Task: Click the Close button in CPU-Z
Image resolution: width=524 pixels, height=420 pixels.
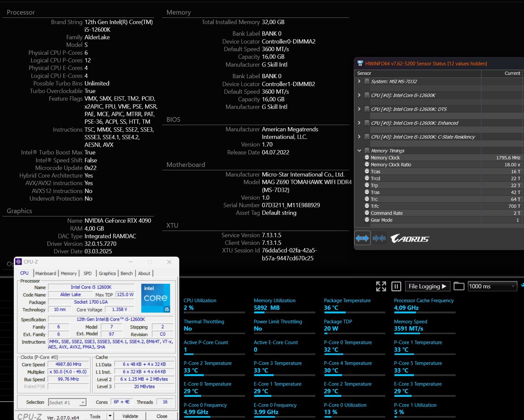Action: point(162,416)
